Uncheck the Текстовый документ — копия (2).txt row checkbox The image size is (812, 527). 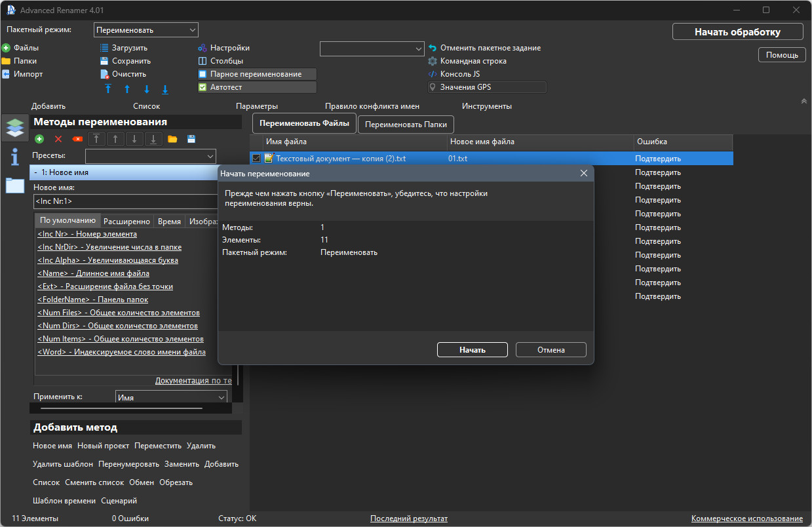point(256,158)
